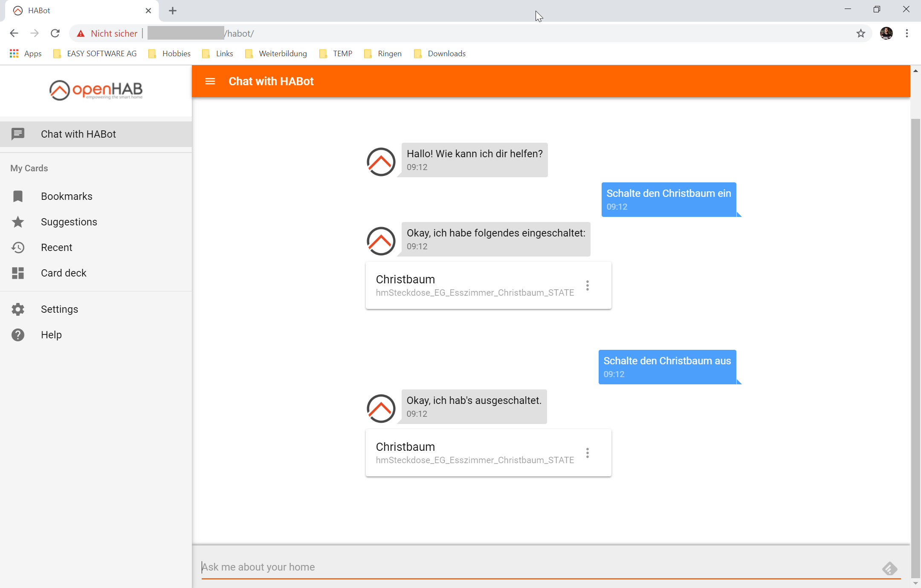The image size is (921, 588).
Task: Open a new browser tab
Action: [x=173, y=11]
